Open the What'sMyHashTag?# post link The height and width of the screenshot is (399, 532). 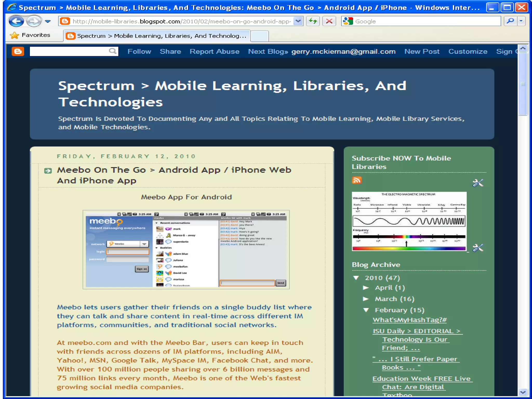(409, 320)
